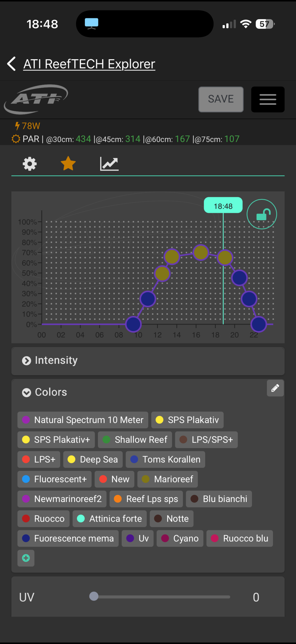Viewport: 296px width, 644px height.
Task: Choose the SPS Plakativ+ preset
Action: (x=56, y=439)
